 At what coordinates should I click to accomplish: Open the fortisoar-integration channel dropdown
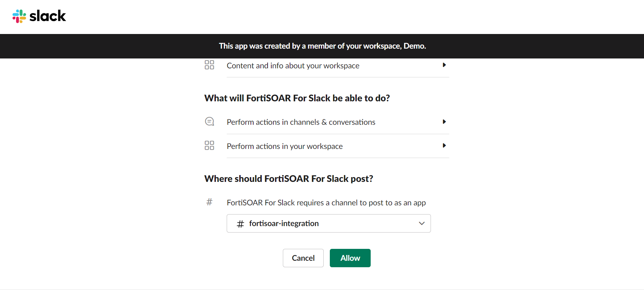click(x=328, y=223)
